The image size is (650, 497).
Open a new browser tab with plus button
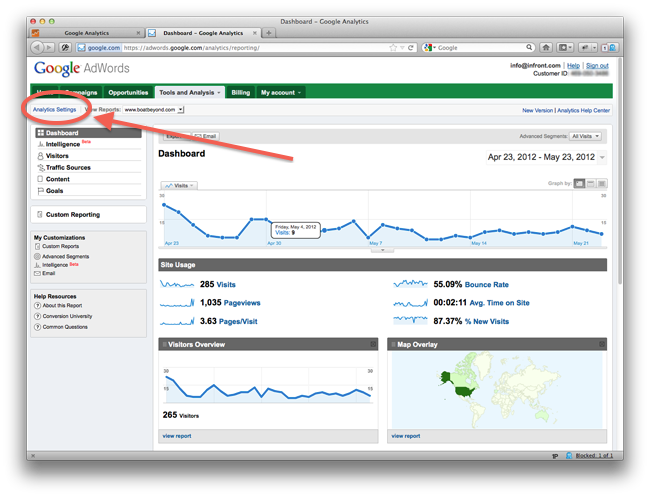click(x=269, y=33)
